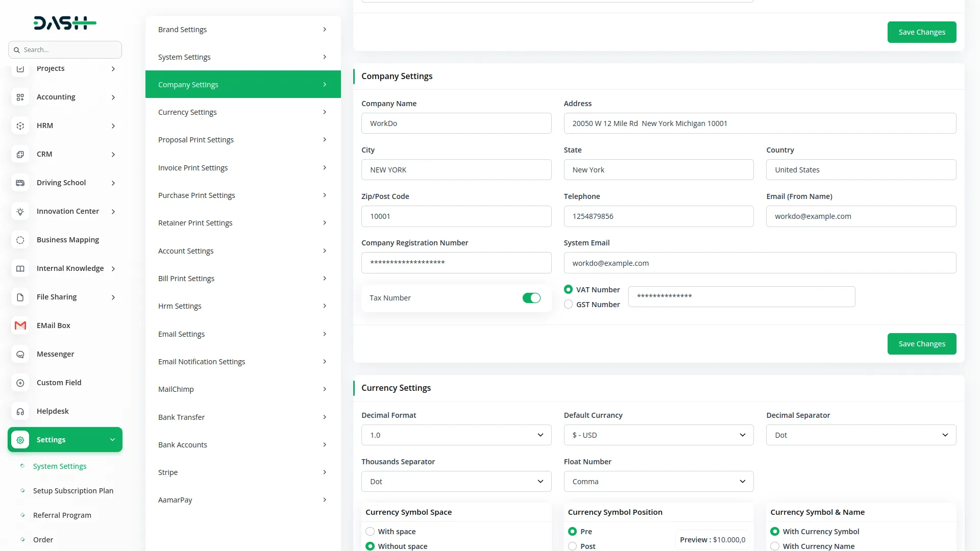
Task: Click the Innovation Center lightbulb icon
Action: coord(20,211)
